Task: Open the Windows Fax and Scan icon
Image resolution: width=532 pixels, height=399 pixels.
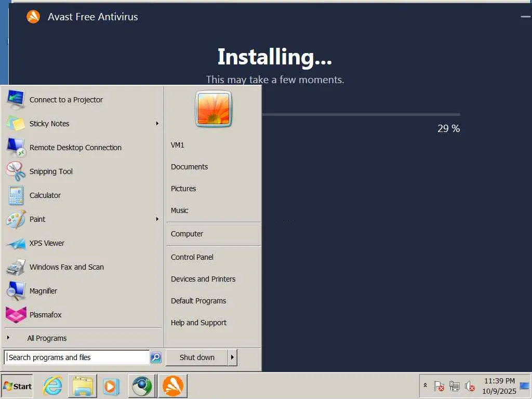Action: point(16,267)
